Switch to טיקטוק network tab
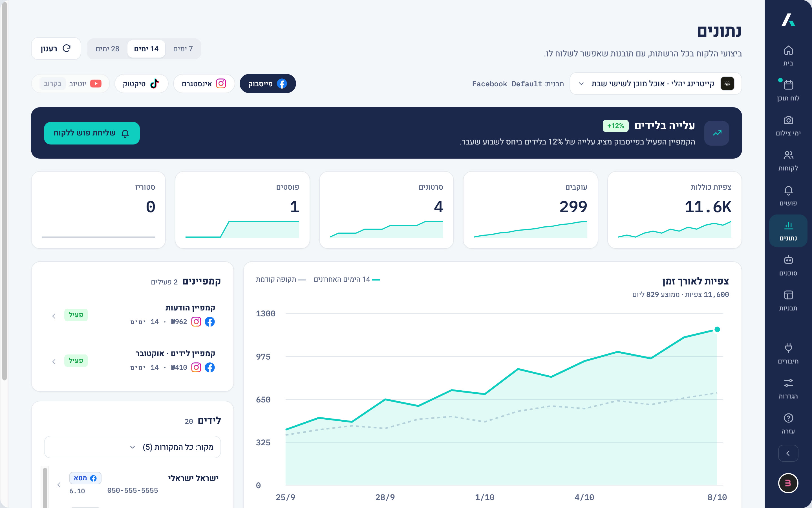This screenshot has height=508, width=812. pos(141,84)
